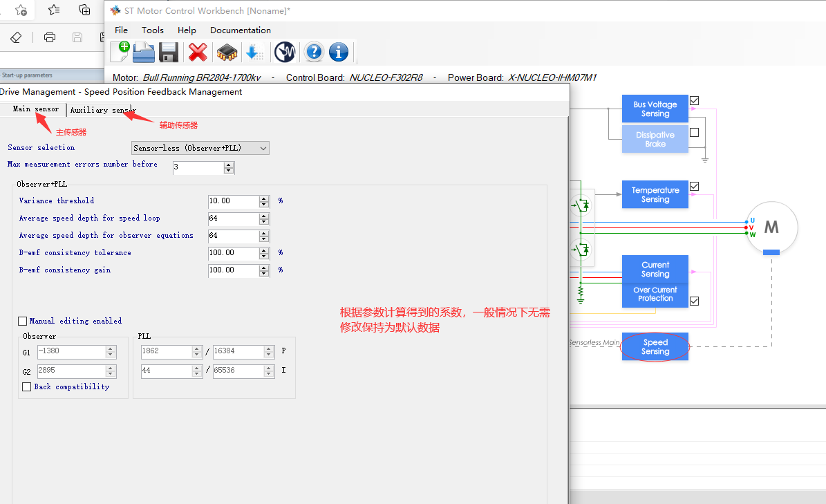Open the About info icon
826x504 pixels.
point(338,52)
